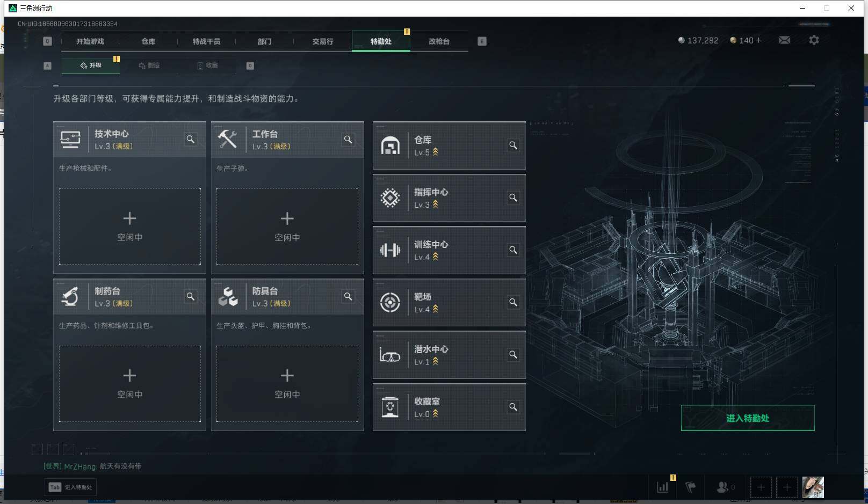Click the flag/report icon near the bottom bar
Screen dimensions: 868x504
(691, 487)
